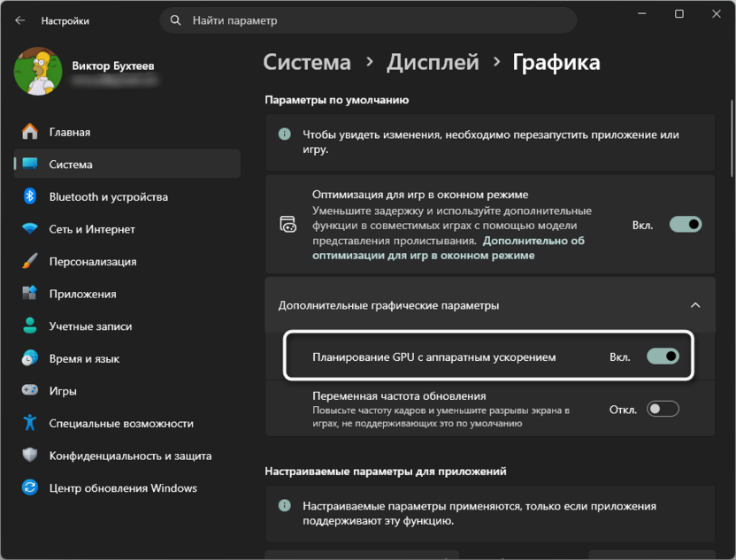Minimize the Settings window

tap(642, 13)
